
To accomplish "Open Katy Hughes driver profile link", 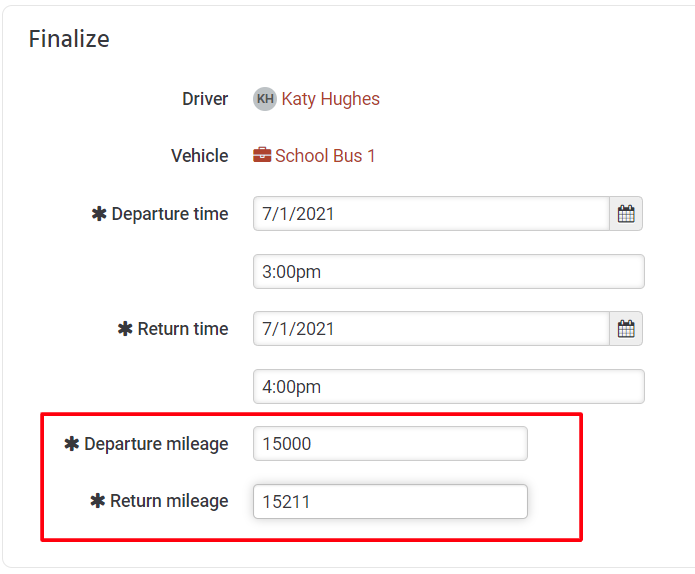I will click(330, 99).
